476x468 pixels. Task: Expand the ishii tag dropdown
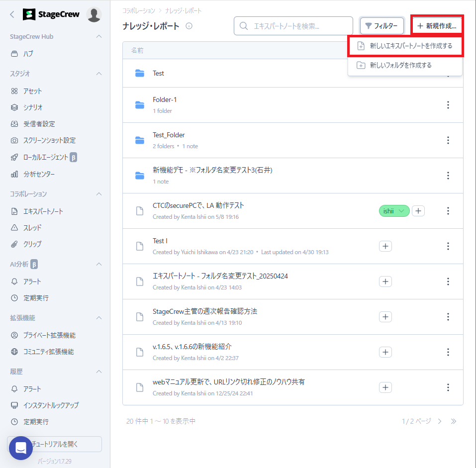point(401,211)
